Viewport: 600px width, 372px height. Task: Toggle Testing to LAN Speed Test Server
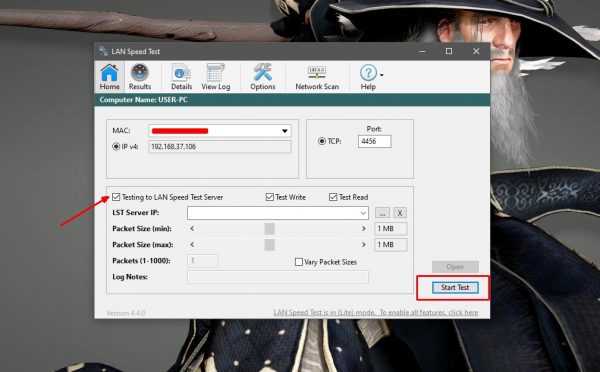116,197
